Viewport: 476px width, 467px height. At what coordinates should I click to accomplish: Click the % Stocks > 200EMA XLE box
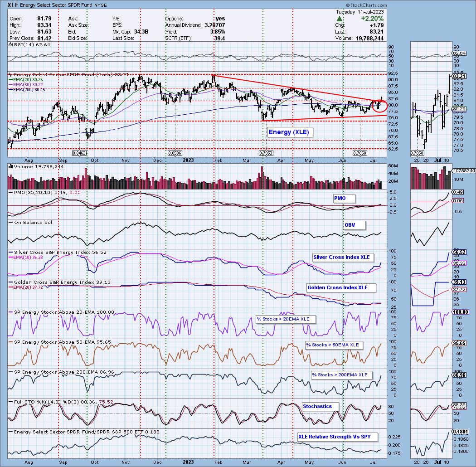(x=342, y=375)
